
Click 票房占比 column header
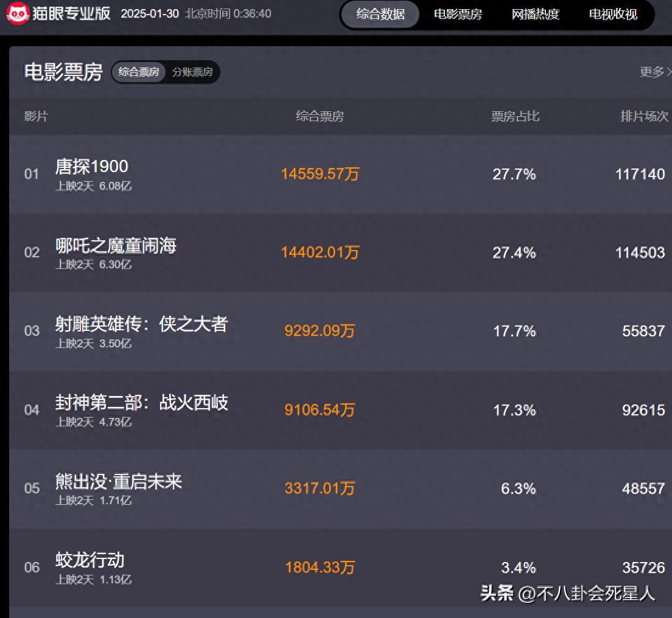pyautogui.click(x=515, y=117)
